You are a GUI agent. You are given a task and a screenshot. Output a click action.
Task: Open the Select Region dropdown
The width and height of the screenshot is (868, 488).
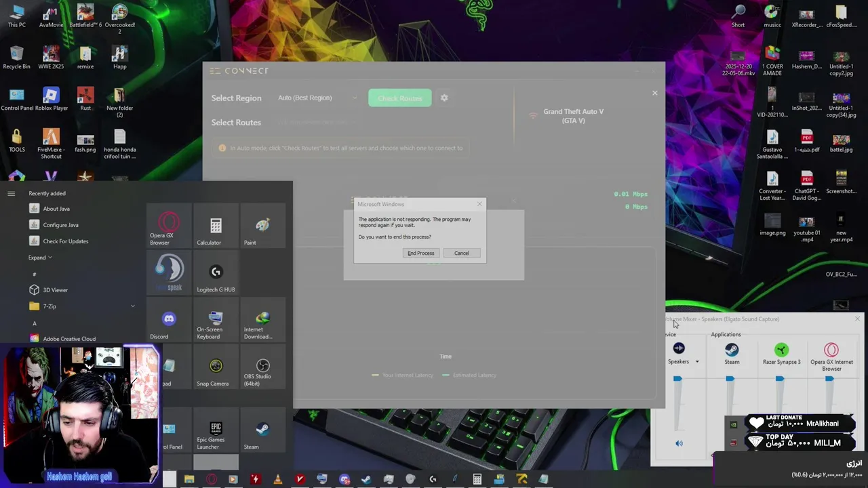317,98
